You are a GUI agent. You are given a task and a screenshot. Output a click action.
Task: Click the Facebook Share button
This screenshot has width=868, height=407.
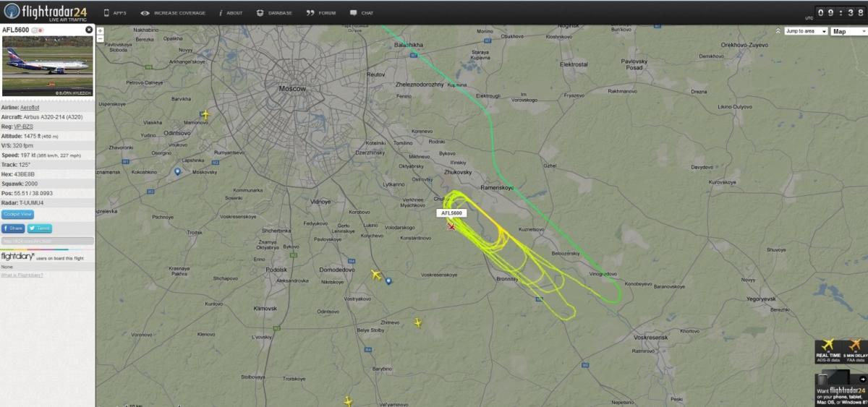tap(13, 228)
